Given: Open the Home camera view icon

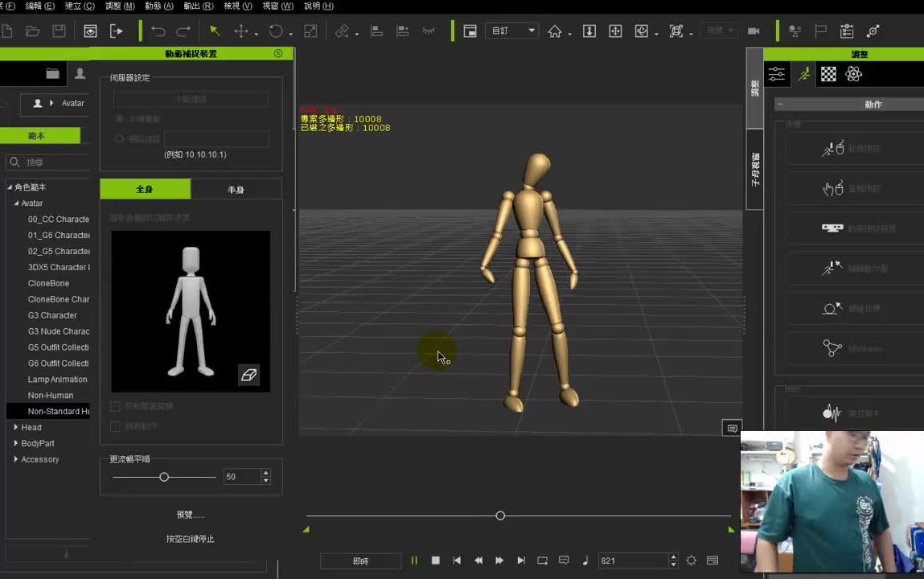Looking at the screenshot, I should click(555, 31).
